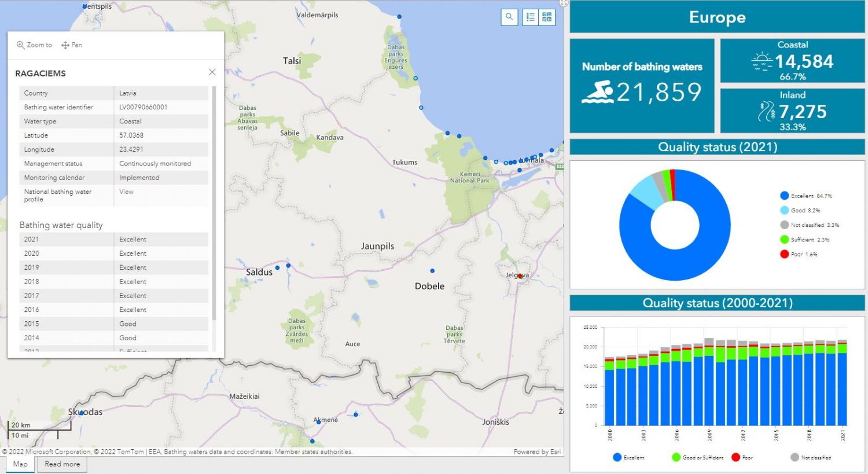Click the Good swatch in pie legend
This screenshot has height=474, width=868.
tap(785, 211)
